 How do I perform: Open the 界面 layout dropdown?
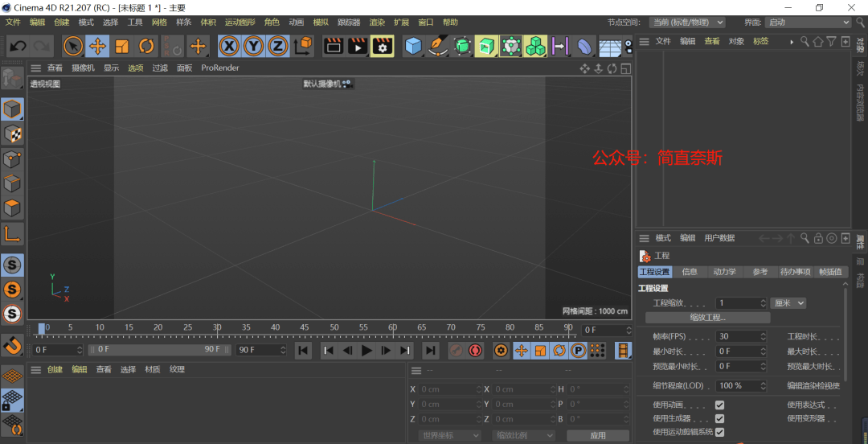pyautogui.click(x=808, y=23)
